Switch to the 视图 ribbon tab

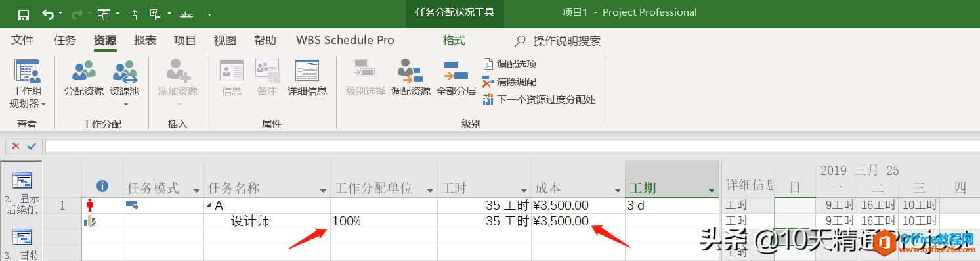pos(224,41)
